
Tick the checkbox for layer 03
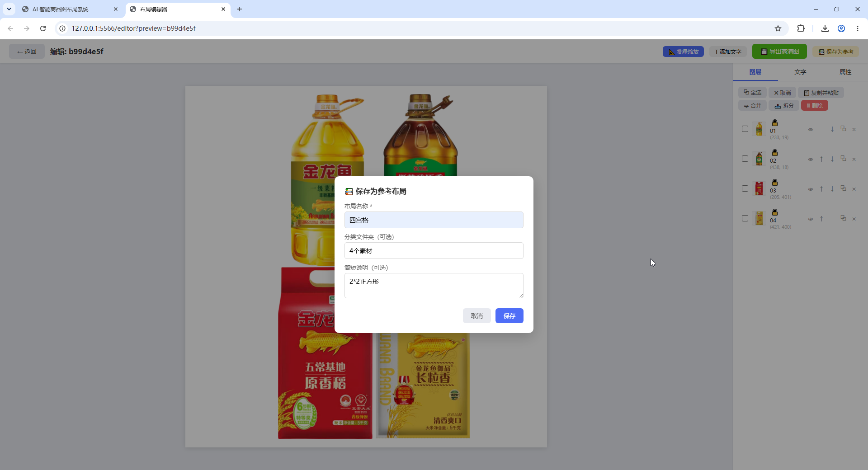[745, 188]
